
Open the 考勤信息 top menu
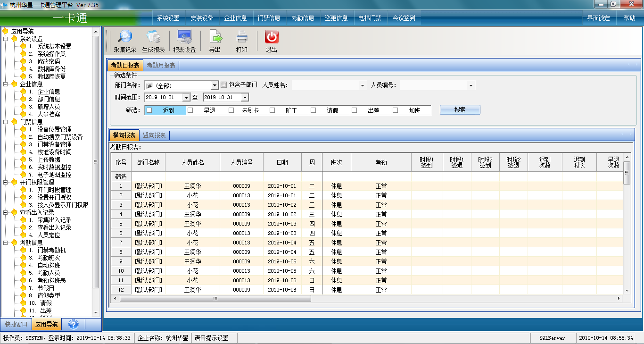tap(303, 18)
